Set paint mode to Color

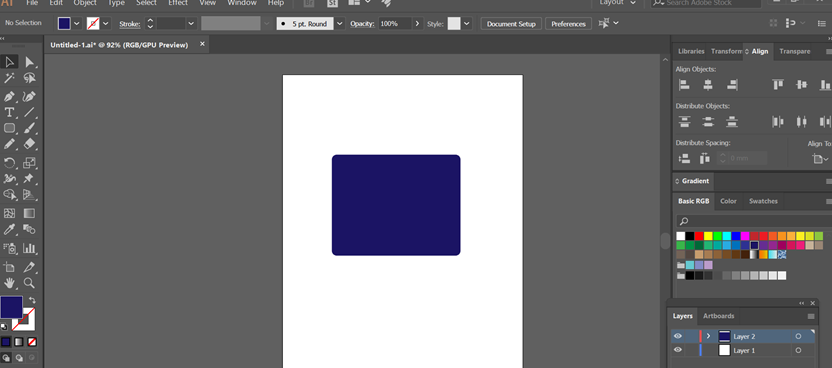[5, 342]
